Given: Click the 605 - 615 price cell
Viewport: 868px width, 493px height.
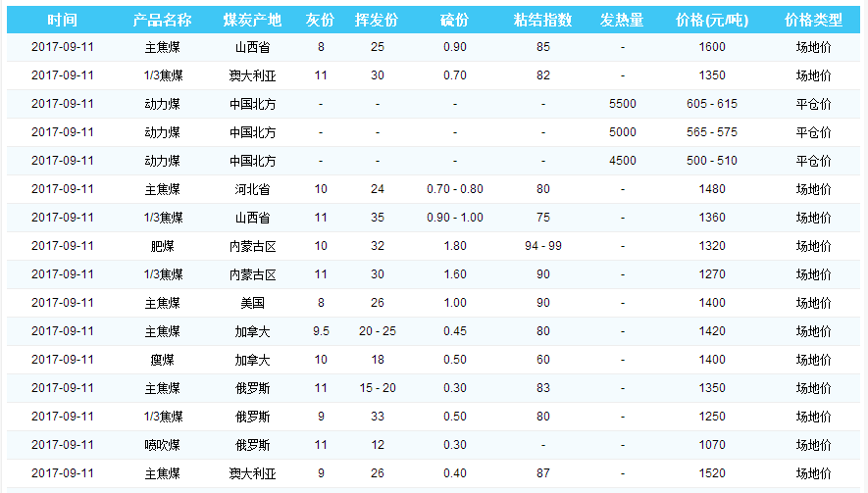Looking at the screenshot, I should tap(713, 104).
